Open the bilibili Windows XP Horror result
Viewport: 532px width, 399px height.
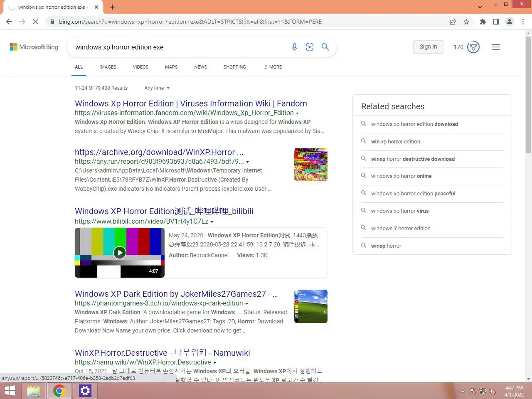click(164, 211)
